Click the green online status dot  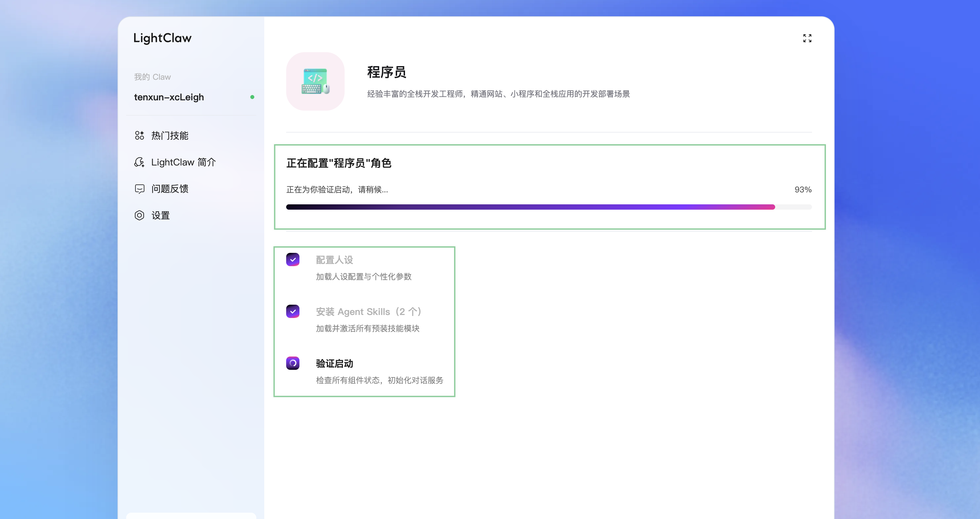(252, 97)
